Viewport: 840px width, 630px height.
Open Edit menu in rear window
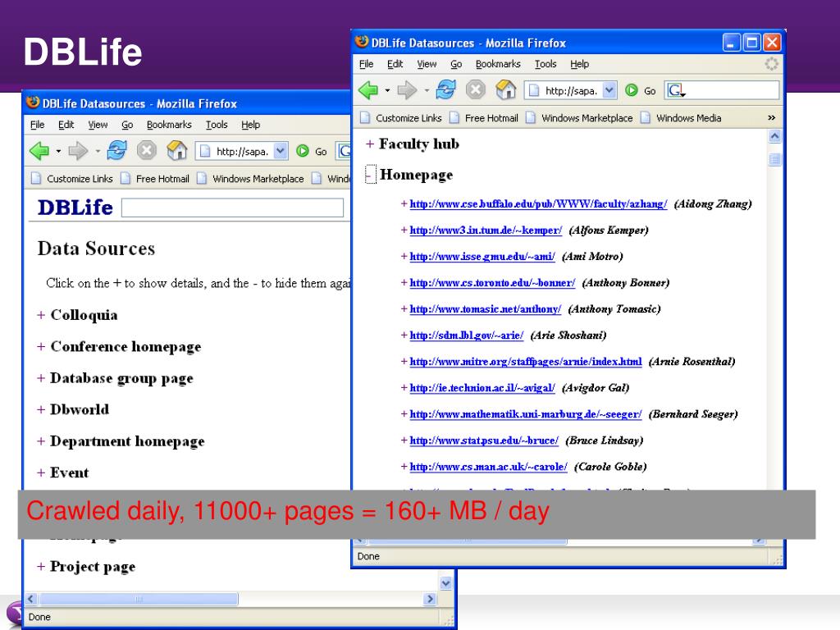66,125
